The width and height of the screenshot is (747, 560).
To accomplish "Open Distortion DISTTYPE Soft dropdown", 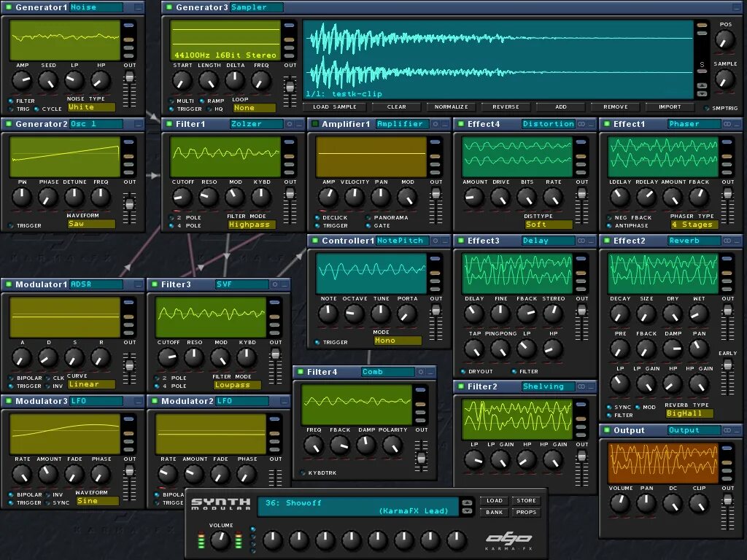I will 548,225.
